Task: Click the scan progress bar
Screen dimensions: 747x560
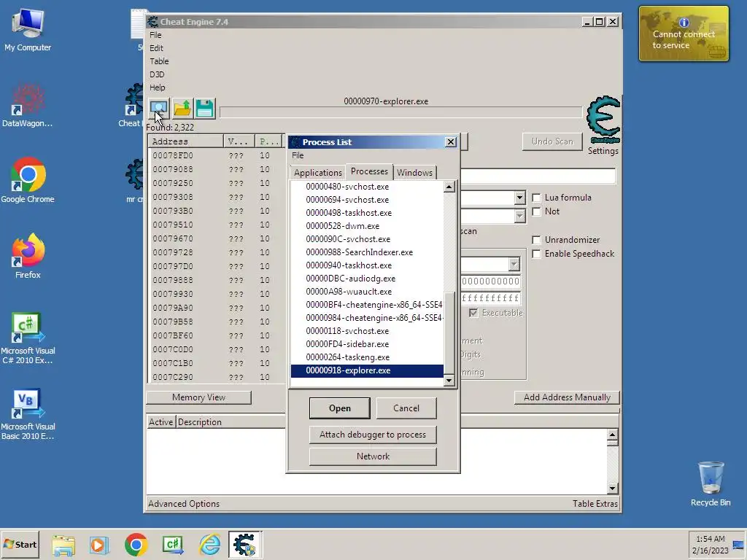Action: [400, 112]
